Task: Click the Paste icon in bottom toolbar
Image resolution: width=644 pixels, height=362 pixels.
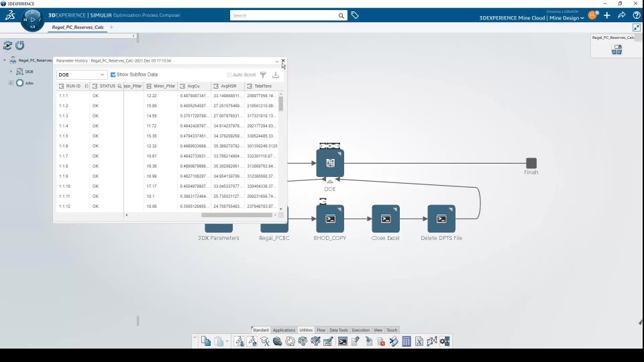Action: [219, 341]
